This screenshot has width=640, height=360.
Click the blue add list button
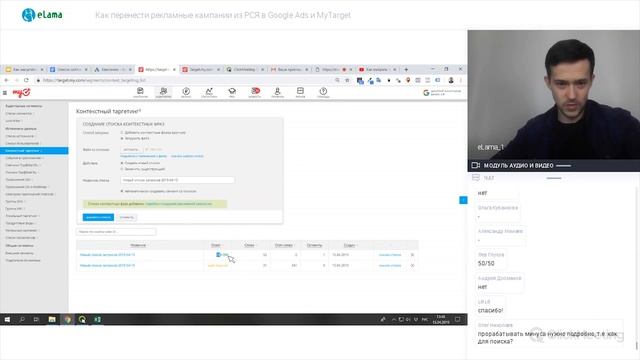(98, 217)
